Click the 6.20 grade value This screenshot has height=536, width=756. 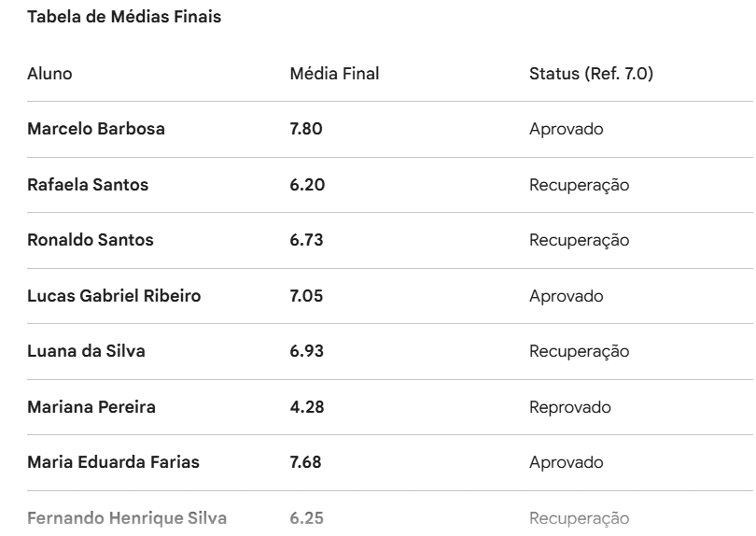tap(308, 185)
